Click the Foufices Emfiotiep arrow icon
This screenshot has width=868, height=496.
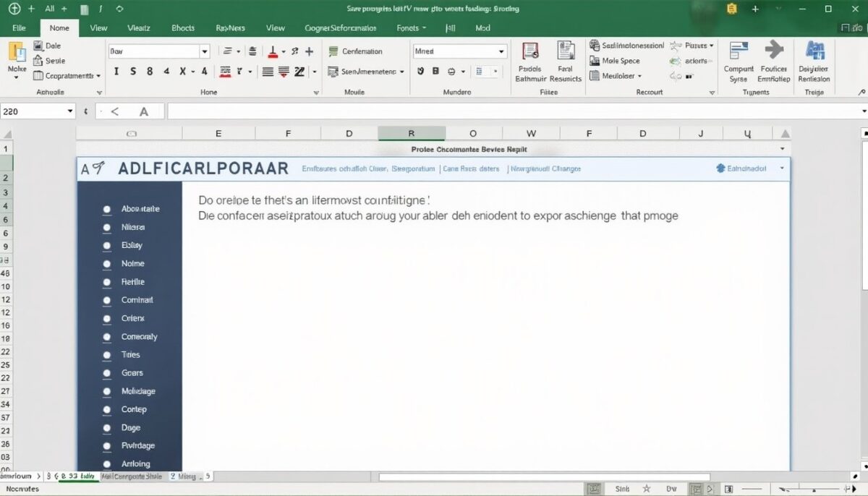pos(774,50)
